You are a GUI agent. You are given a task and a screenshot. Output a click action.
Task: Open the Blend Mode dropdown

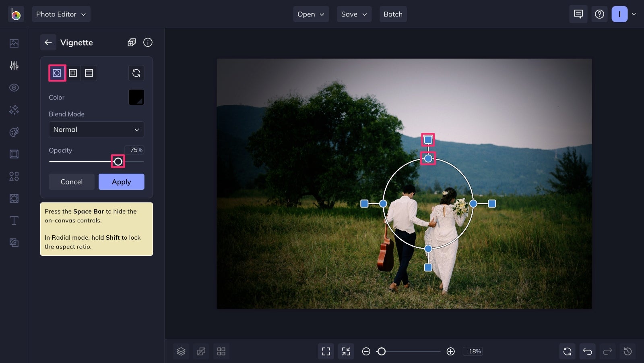(96, 129)
